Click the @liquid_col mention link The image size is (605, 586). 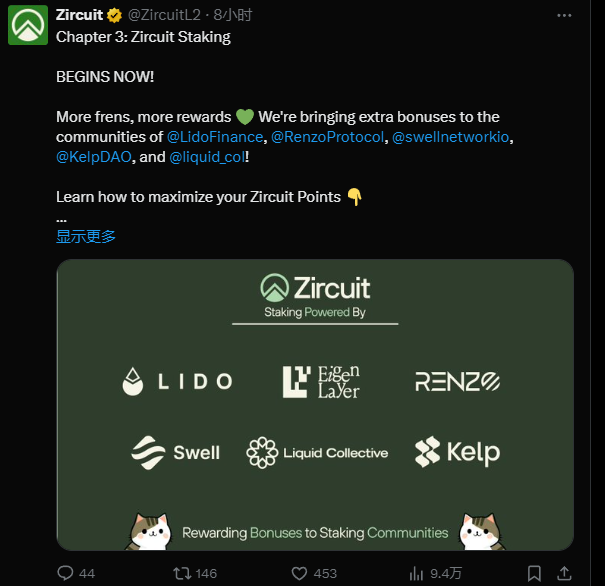click(206, 158)
